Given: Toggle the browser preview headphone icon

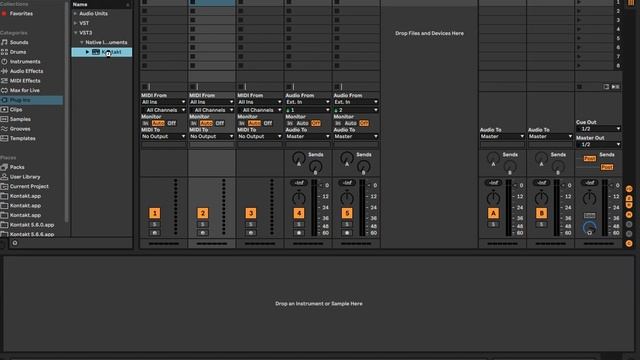Looking at the screenshot, I should (x=15, y=243).
